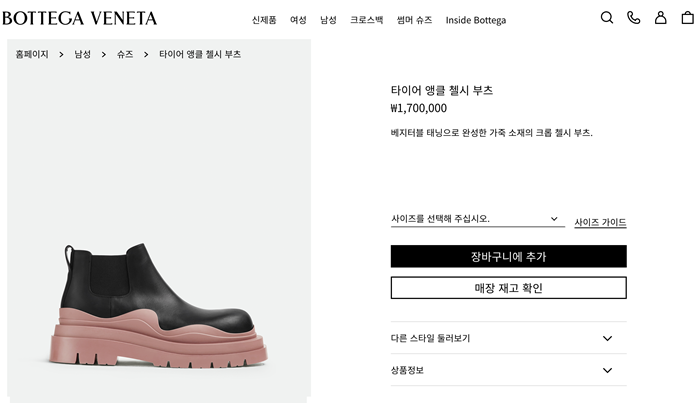700x403 pixels.
Task: Open the 사이즈를 선택해 주십시오 size dropdown
Action: (x=477, y=219)
